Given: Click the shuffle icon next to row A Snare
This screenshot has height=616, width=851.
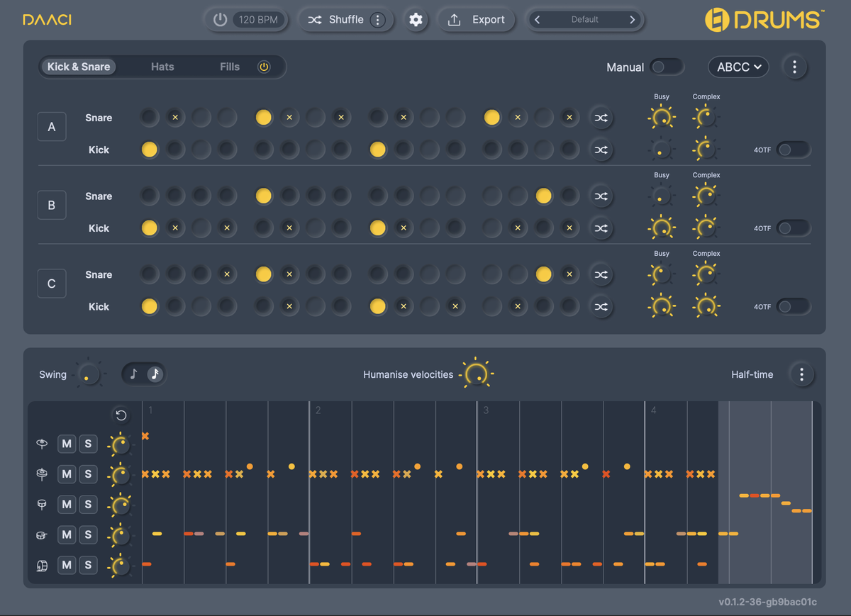Looking at the screenshot, I should 601,117.
